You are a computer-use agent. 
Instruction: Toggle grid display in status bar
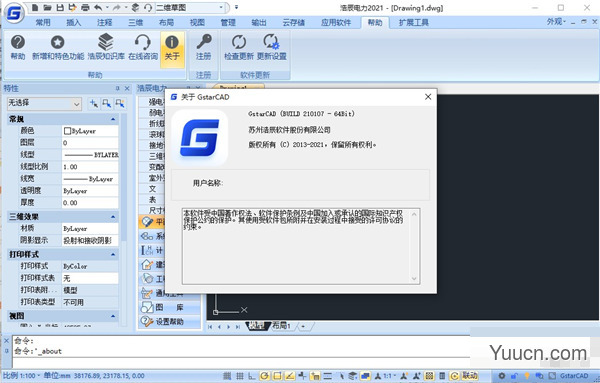coord(240,376)
